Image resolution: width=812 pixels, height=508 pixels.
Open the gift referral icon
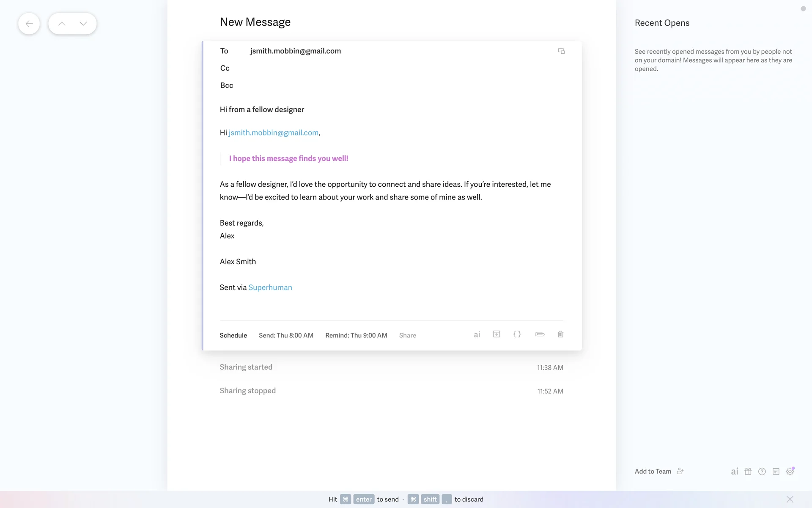(748, 472)
